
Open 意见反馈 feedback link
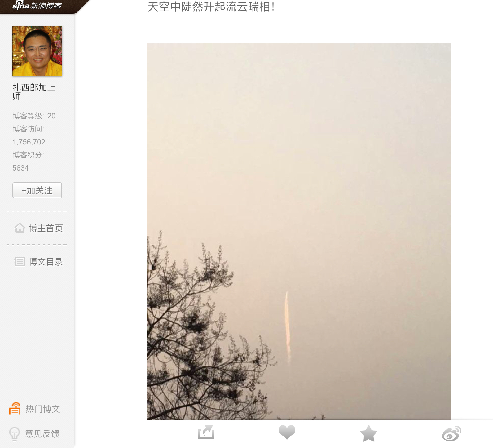click(42, 434)
